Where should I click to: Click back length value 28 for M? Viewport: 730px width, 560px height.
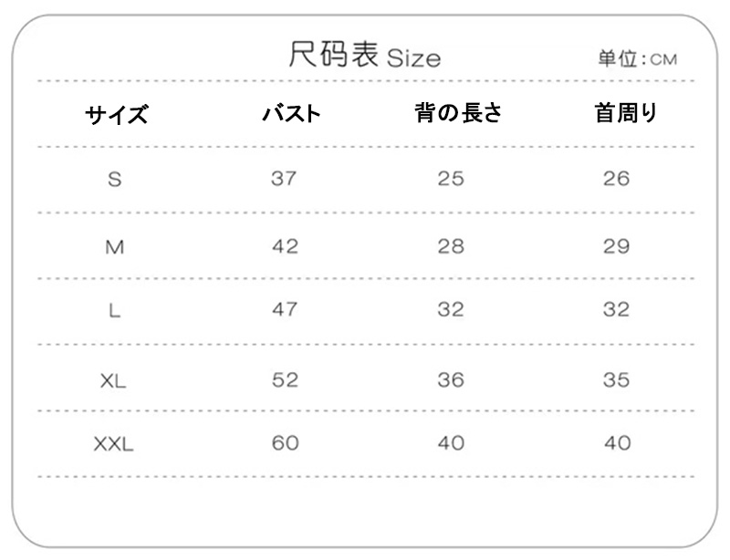[x=451, y=246]
